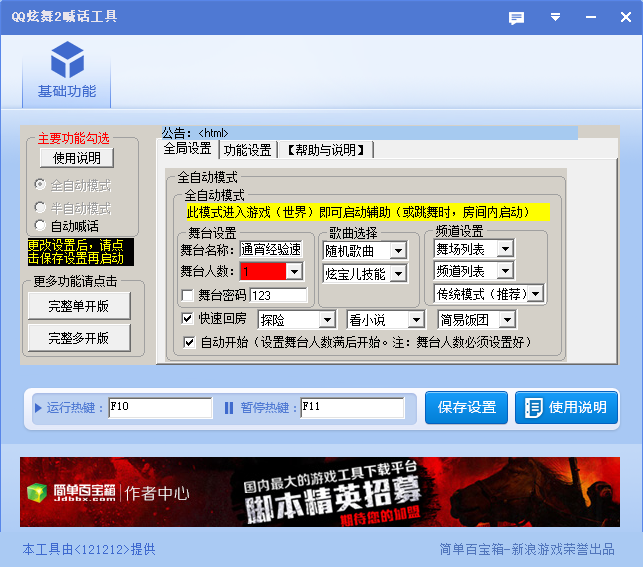Open the 基础功能 cube icon tab
This screenshot has width=643, height=567.
coord(67,71)
